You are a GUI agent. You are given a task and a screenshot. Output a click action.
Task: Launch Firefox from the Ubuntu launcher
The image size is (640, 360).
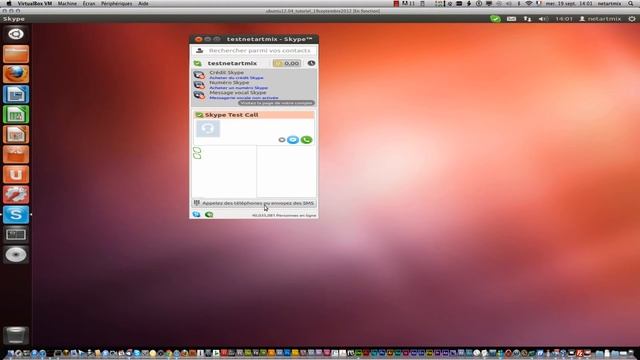[x=16, y=74]
